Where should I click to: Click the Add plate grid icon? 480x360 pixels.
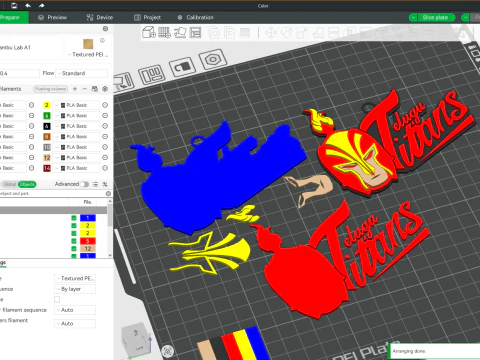[x=164, y=33]
